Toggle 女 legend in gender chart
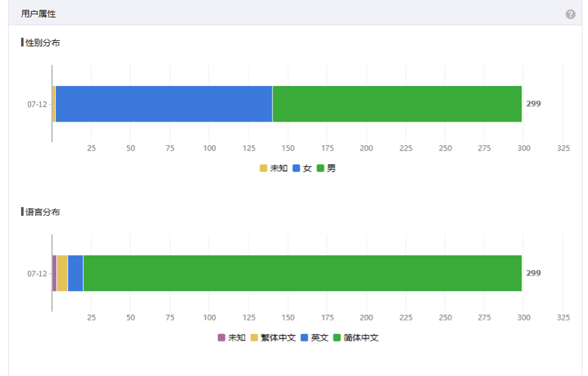 pyautogui.click(x=302, y=168)
